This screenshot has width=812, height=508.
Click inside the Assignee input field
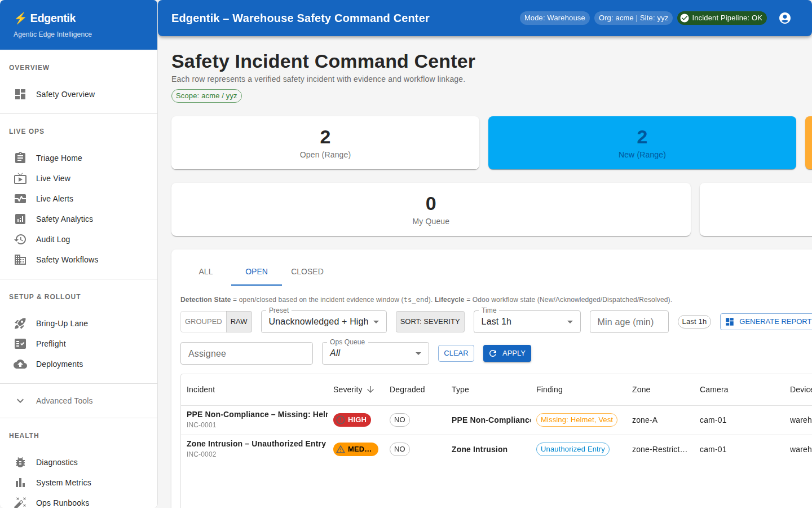(246, 353)
